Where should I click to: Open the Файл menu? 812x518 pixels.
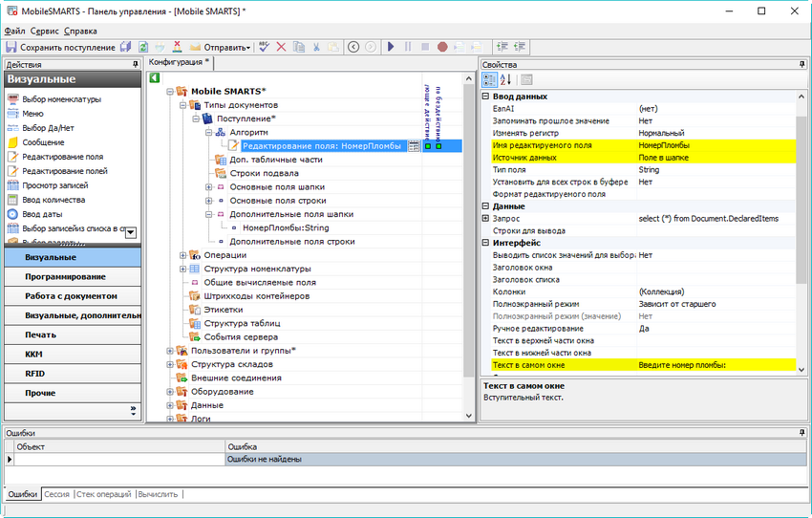(14, 32)
